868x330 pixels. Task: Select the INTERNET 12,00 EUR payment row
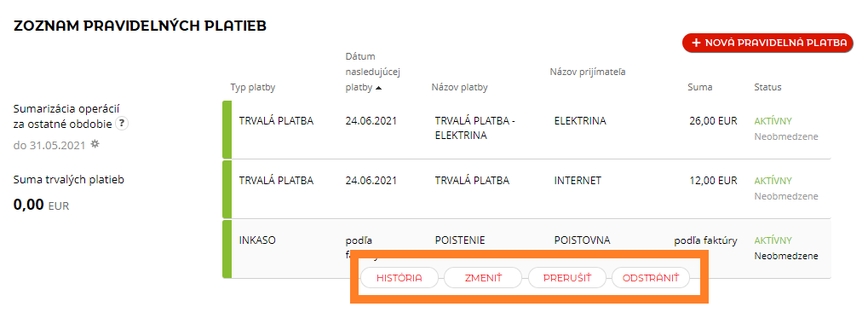(x=526, y=189)
